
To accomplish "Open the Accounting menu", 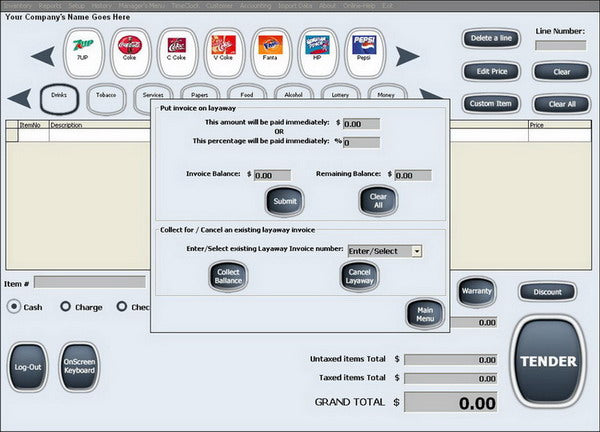I will click(x=255, y=6).
